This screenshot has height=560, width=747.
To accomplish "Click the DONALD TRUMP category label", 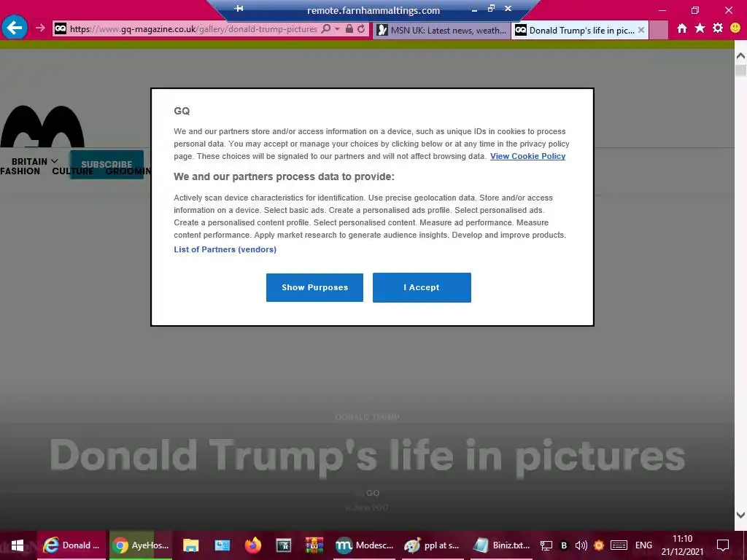I will [x=367, y=417].
